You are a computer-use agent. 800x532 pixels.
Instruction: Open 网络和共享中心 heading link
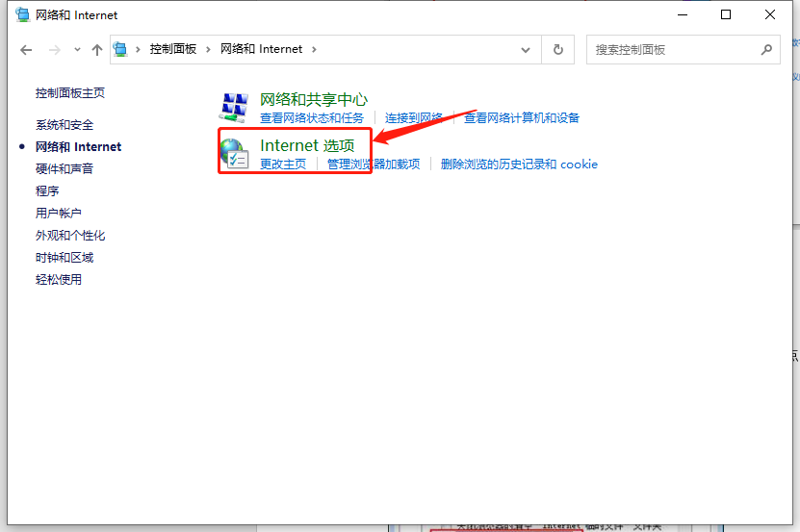point(314,99)
